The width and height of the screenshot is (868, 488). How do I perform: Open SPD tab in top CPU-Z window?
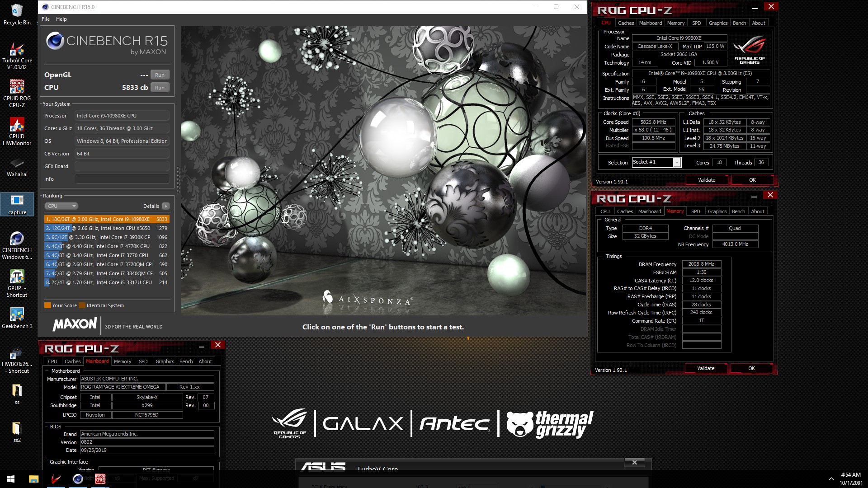tap(696, 23)
